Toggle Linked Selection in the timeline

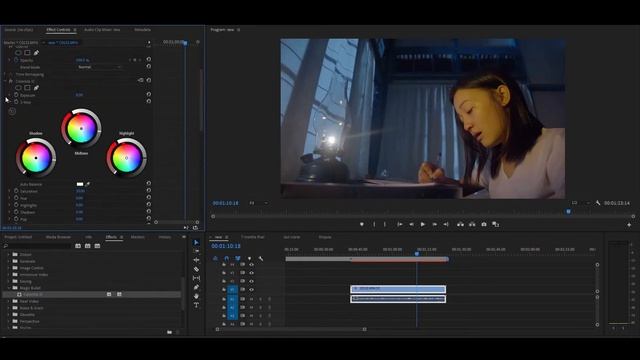point(238,258)
